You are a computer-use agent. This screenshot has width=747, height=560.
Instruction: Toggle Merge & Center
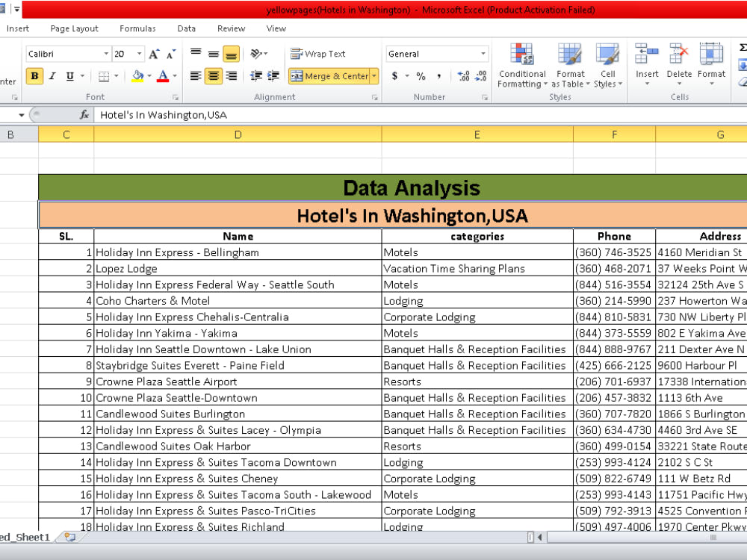(x=329, y=75)
